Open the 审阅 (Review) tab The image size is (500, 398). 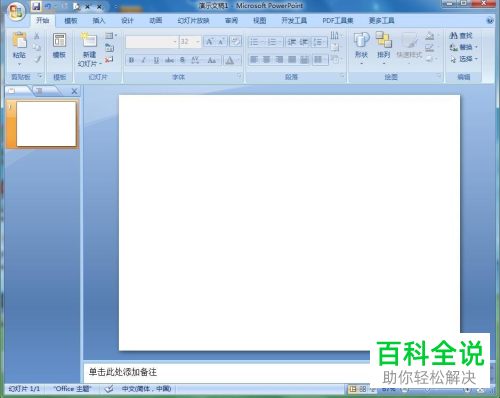tap(231, 21)
